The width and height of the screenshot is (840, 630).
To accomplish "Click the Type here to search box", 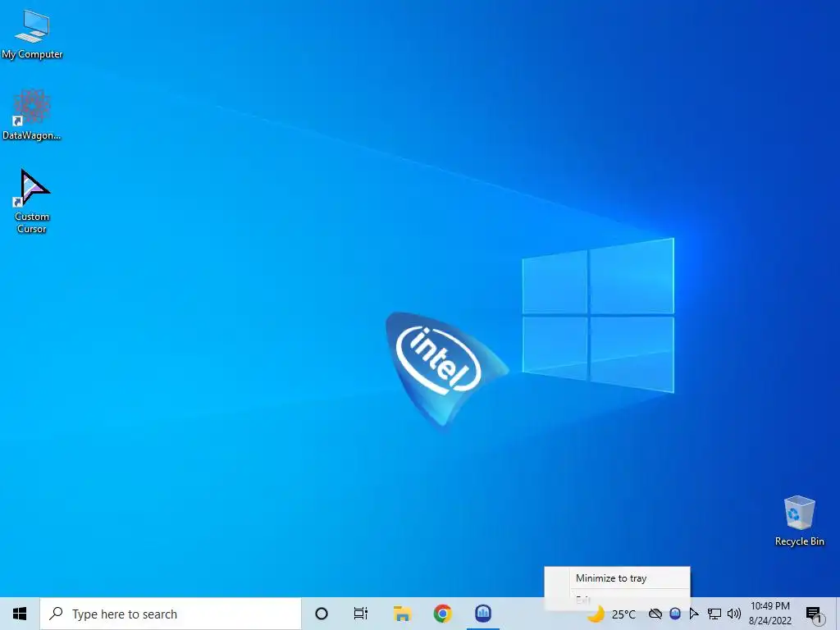I will [171, 614].
